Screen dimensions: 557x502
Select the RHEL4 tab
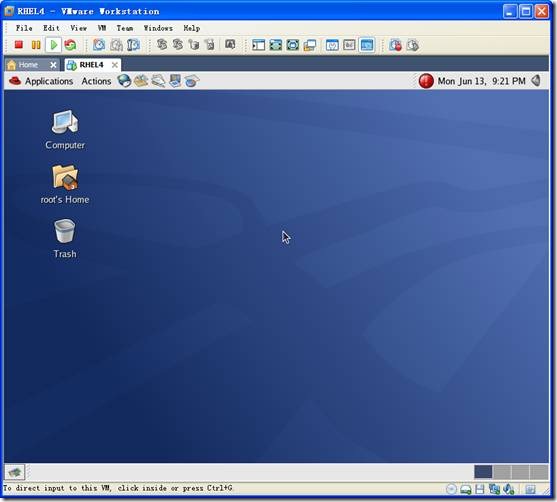(91, 65)
